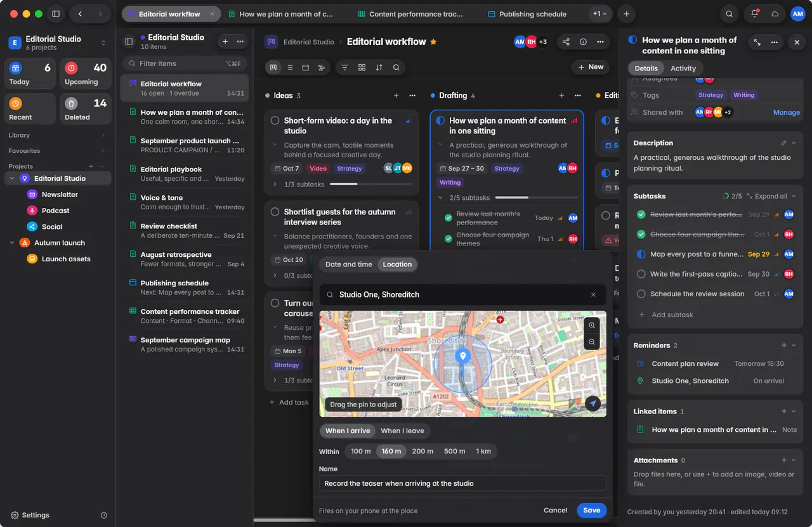The image size is (812, 527).
Task: Open the Editorial Studio workspace switcher
Action: 57,42
